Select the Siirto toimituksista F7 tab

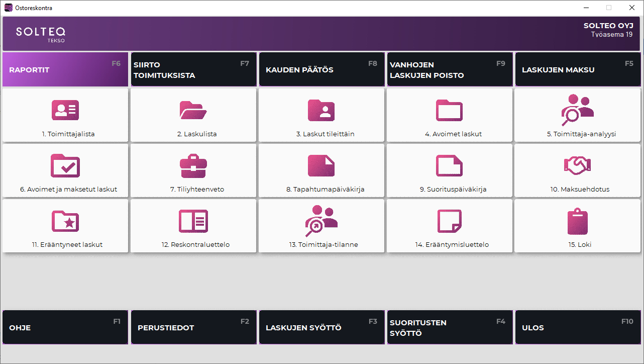tap(193, 70)
